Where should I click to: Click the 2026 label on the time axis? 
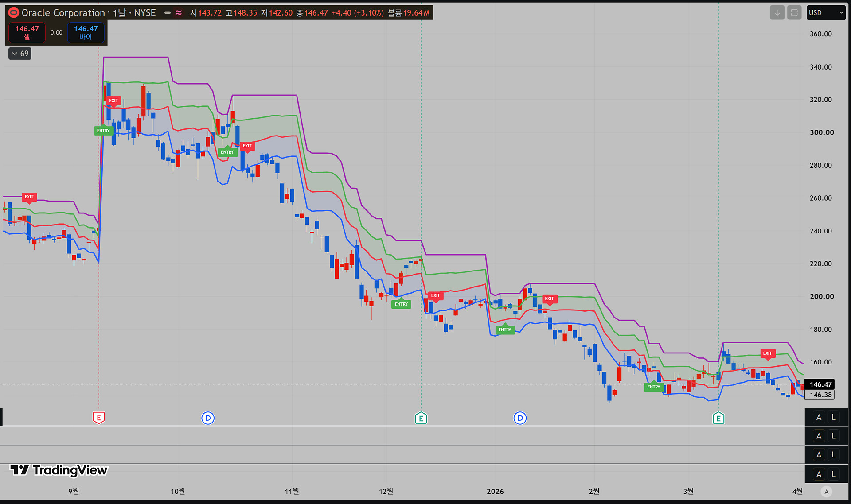(495, 491)
